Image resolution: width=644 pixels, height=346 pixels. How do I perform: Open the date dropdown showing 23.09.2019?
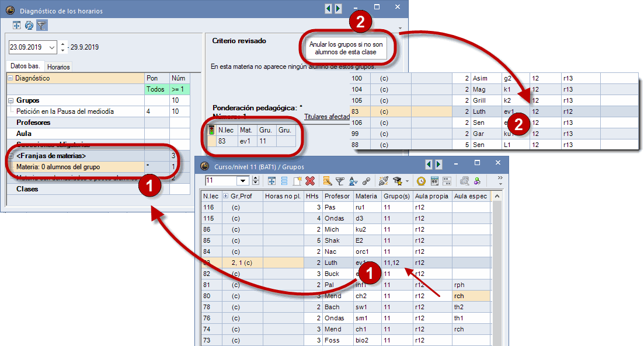[x=52, y=47]
